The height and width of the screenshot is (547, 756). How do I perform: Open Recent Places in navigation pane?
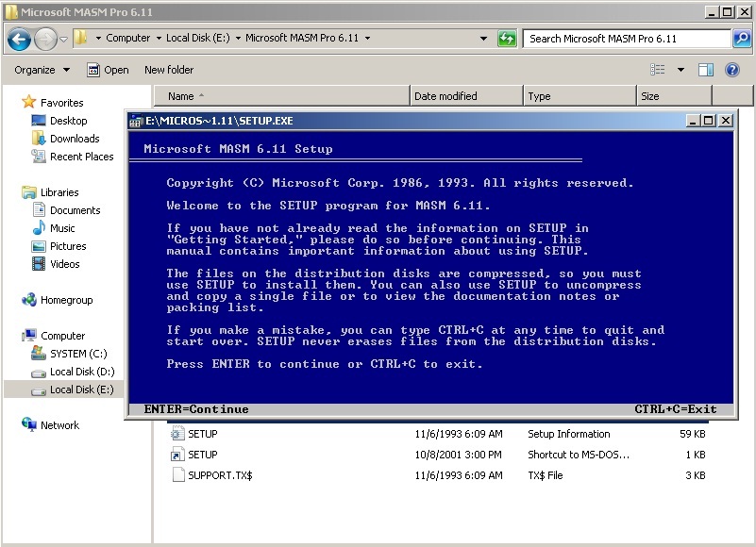(x=81, y=157)
